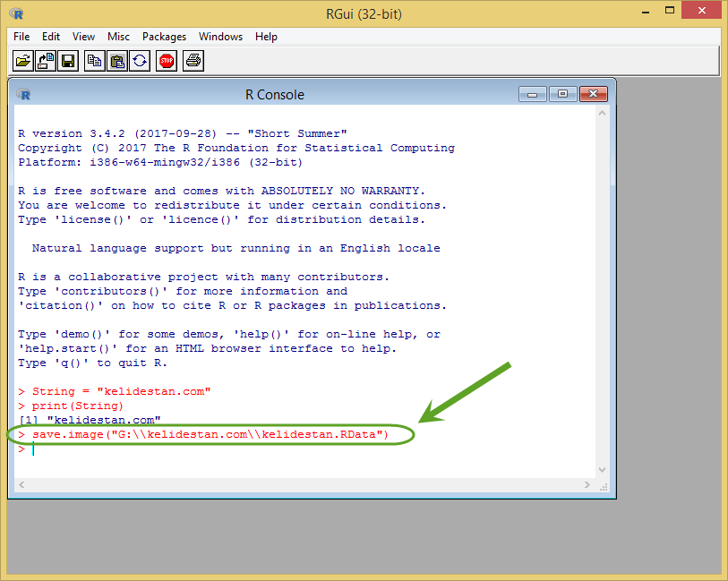Click the Save workspace floppy icon
This screenshot has height=581, width=728.
coord(68,61)
